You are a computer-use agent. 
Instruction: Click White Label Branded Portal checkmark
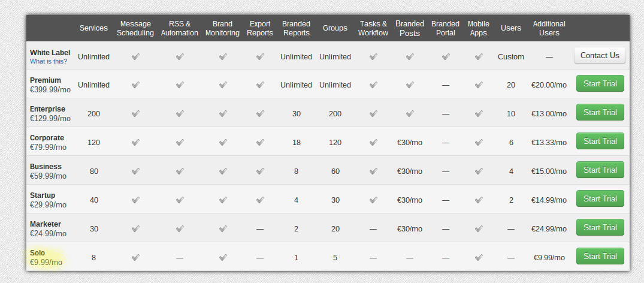445,57
